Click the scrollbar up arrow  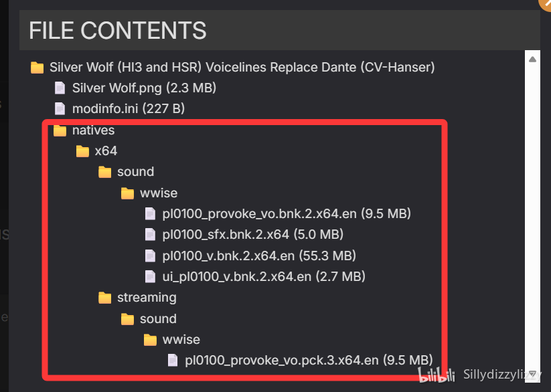(x=532, y=59)
